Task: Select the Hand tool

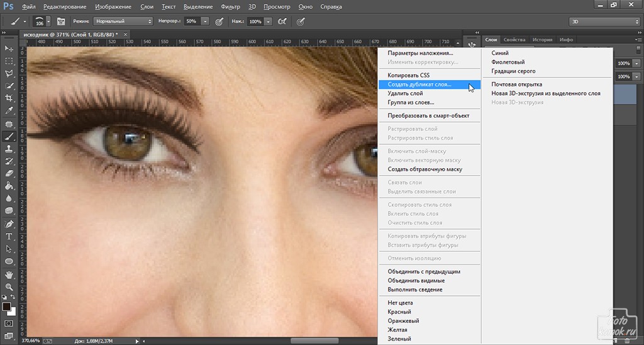Action: tap(9, 274)
